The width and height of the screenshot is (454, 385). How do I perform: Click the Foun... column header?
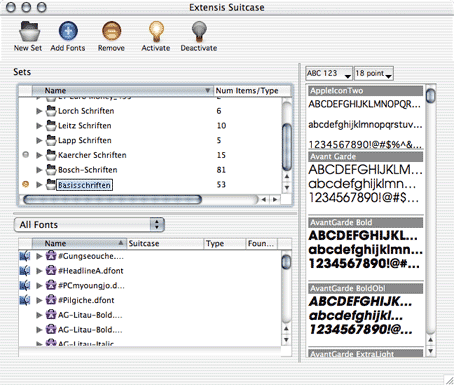point(261,243)
